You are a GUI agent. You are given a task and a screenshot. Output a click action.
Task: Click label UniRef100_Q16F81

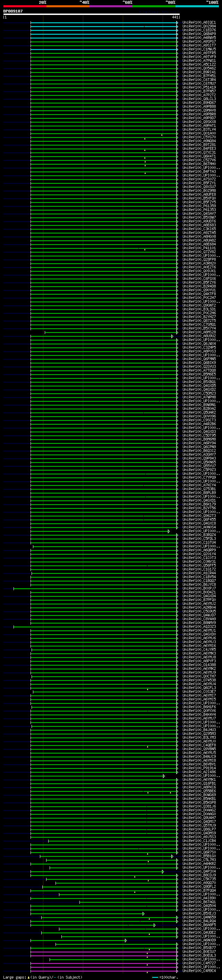click(199, 783)
